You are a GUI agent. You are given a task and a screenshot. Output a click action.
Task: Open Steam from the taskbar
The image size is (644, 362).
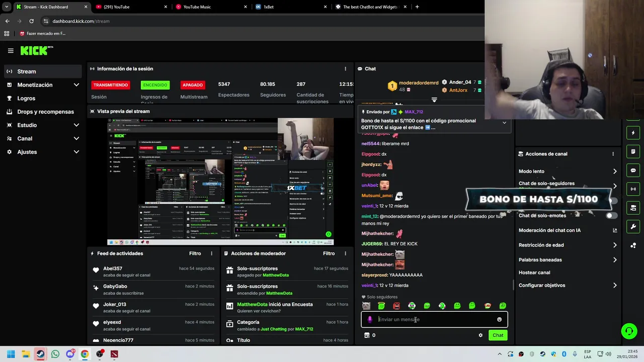pos(40,354)
